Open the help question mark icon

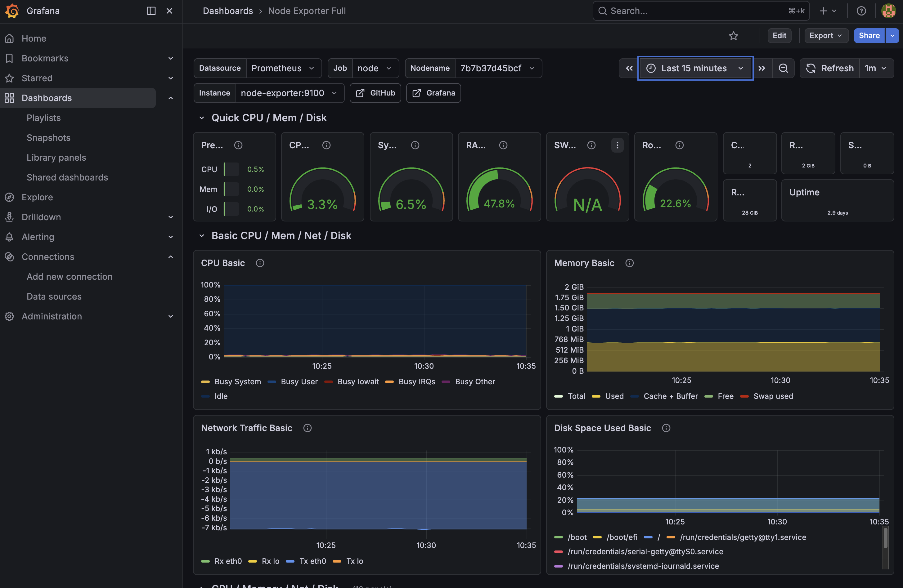(861, 11)
